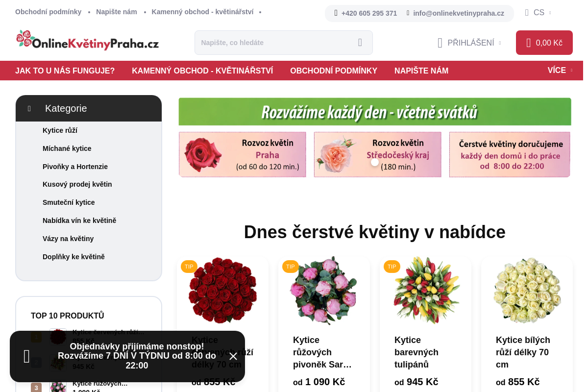Open OBCHODNÍ PODMÍNKY in red navigation bar
Screen dimensions: 588x392
334,71
